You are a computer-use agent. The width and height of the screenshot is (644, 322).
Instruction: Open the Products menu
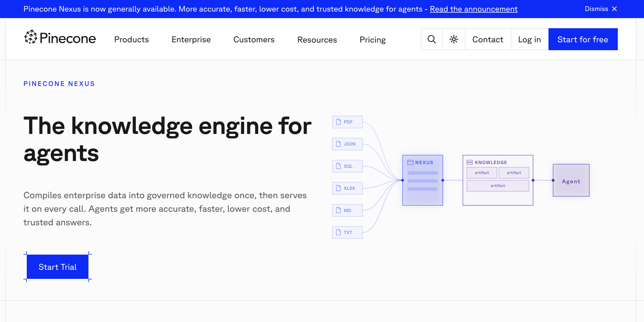(x=131, y=39)
